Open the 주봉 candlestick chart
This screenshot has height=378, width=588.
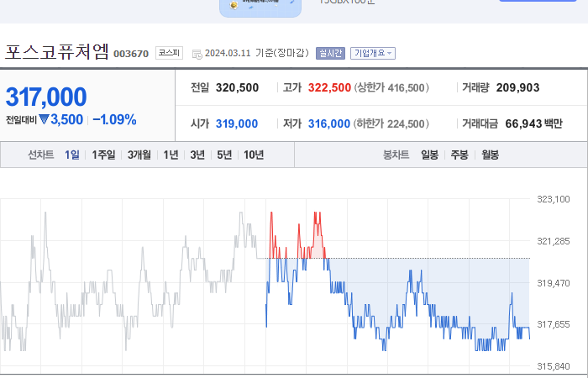tap(459, 155)
